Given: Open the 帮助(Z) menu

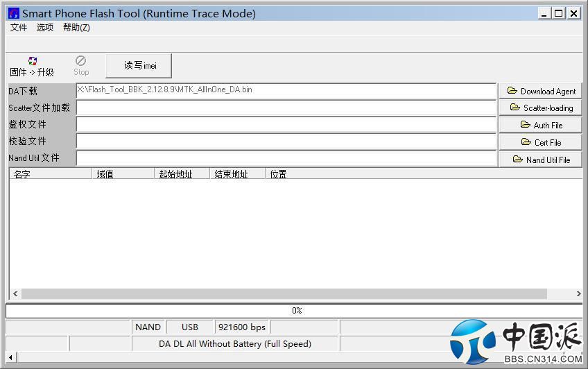Looking at the screenshot, I should (76, 27).
